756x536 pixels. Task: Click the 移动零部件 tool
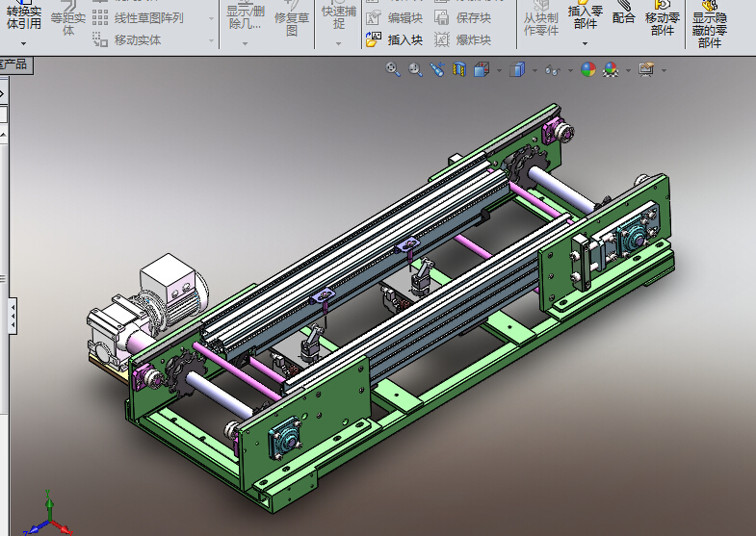(x=662, y=19)
